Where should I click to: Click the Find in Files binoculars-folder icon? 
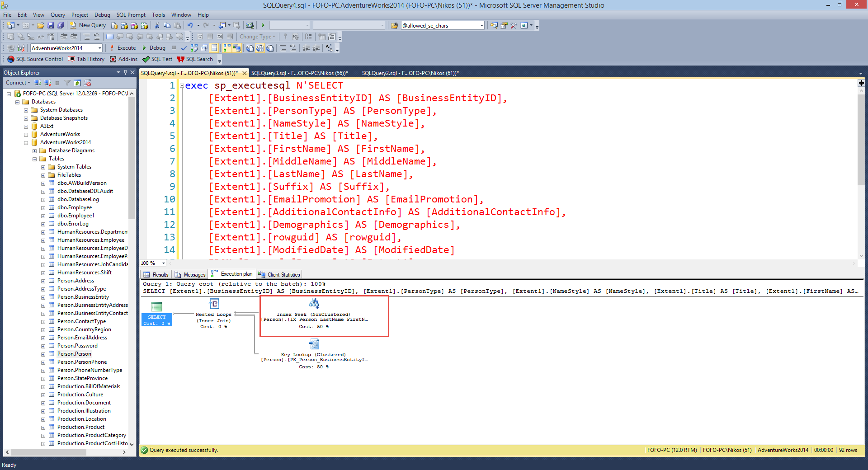[395, 26]
